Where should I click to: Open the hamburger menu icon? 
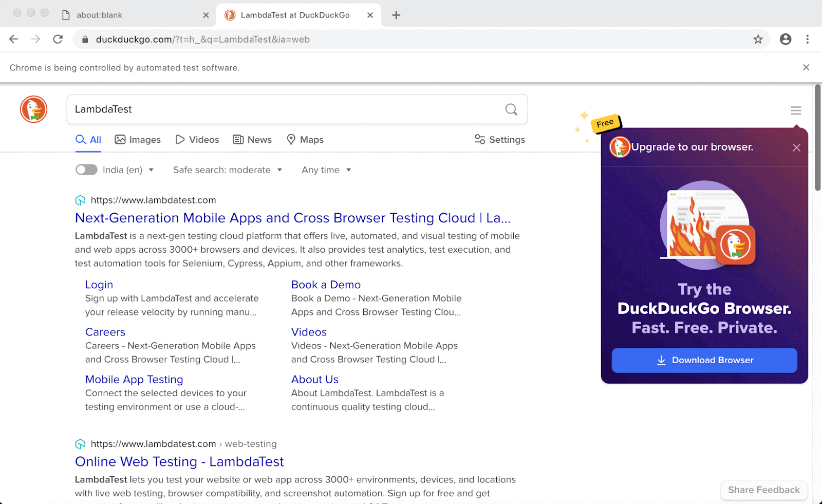point(795,110)
